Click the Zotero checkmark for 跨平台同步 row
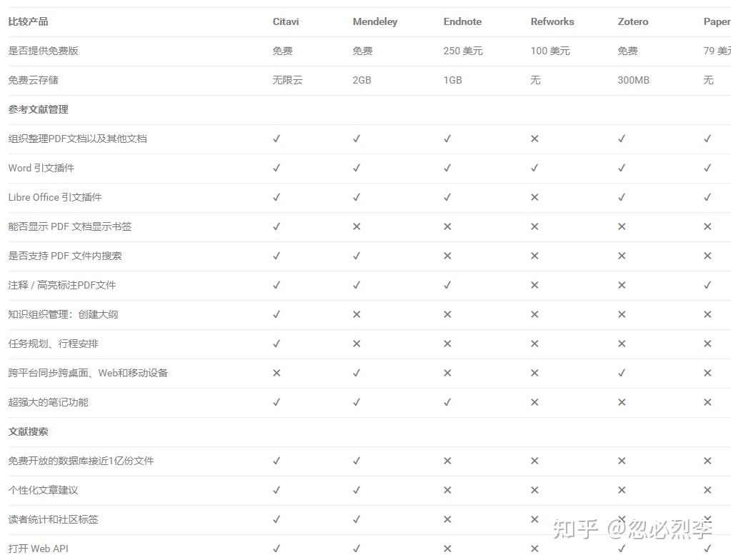The height and width of the screenshot is (560, 731). pyautogui.click(x=622, y=373)
